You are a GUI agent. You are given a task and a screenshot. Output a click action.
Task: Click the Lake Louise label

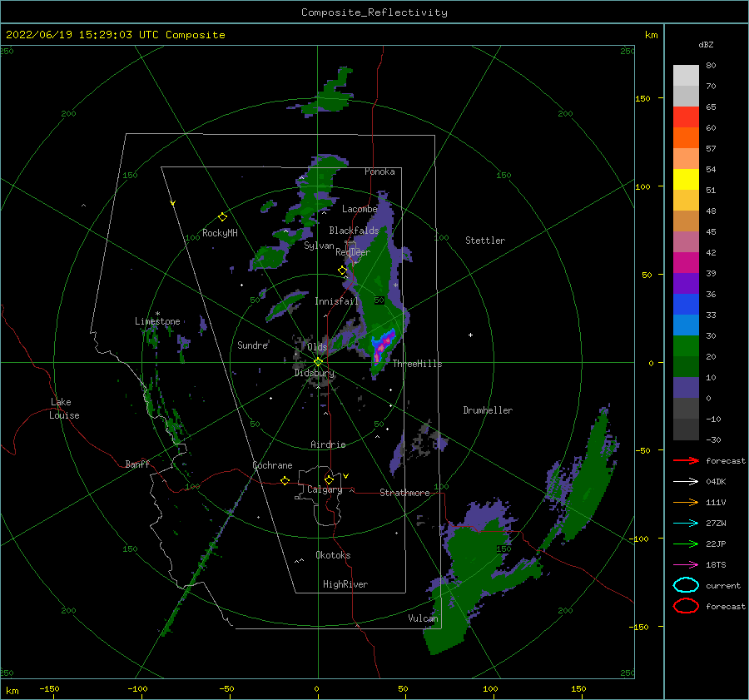click(x=64, y=409)
